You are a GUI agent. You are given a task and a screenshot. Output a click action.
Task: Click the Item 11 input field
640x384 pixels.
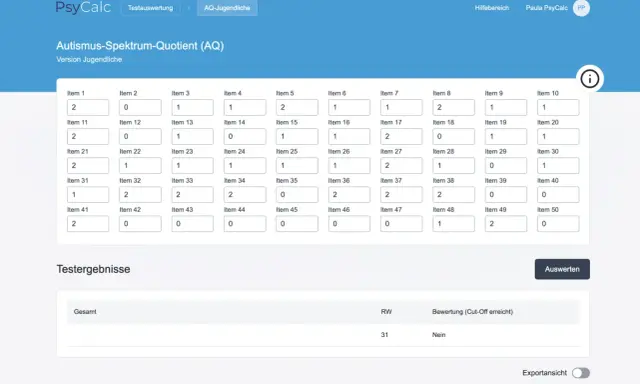point(88,136)
